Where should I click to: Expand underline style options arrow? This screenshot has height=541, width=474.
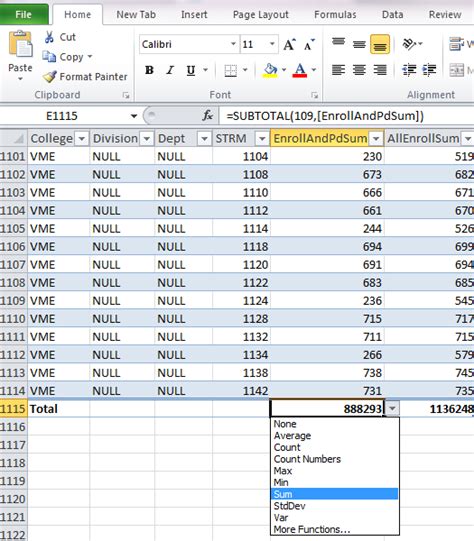coord(206,70)
